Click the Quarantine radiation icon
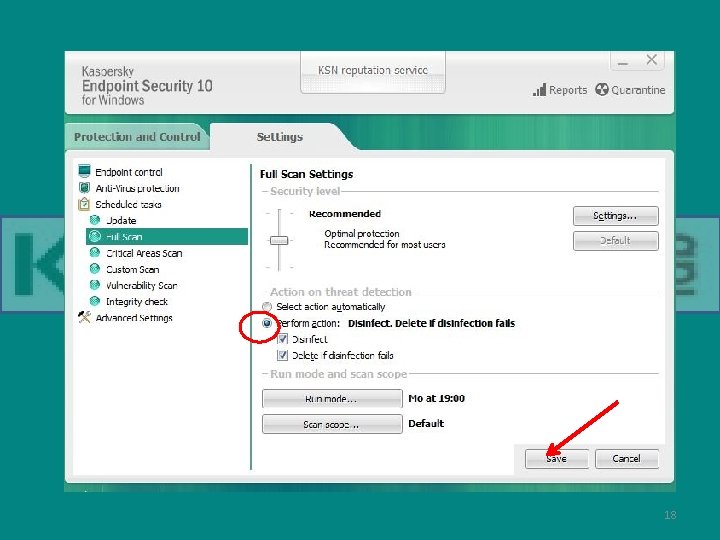The width and height of the screenshot is (720, 540). point(602,90)
